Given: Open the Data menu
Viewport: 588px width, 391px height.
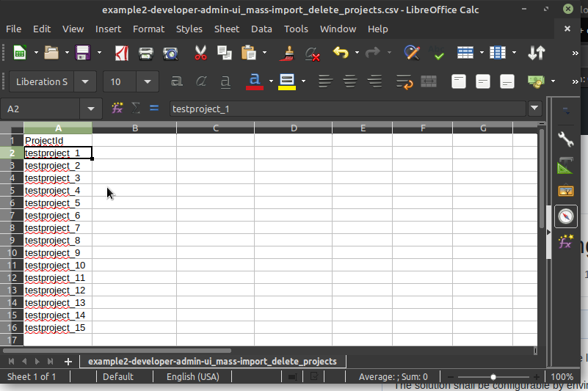Looking at the screenshot, I should click(261, 29).
